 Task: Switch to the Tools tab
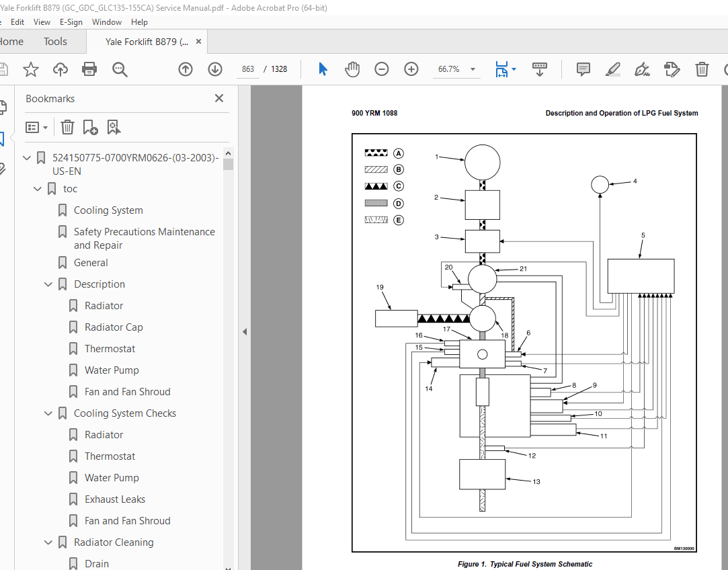click(55, 41)
